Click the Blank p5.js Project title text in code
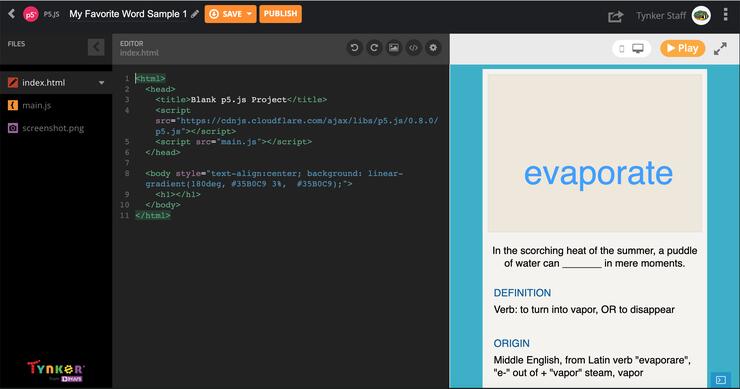The width and height of the screenshot is (740, 389). point(238,100)
